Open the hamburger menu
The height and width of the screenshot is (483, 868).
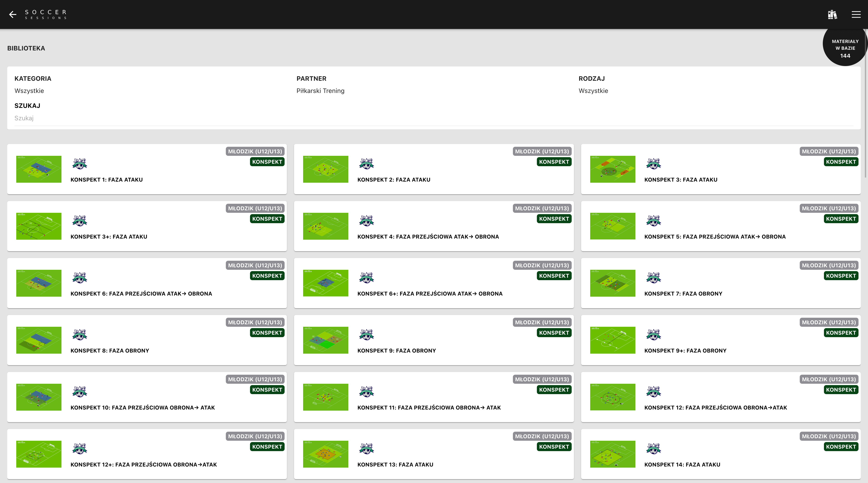click(856, 14)
